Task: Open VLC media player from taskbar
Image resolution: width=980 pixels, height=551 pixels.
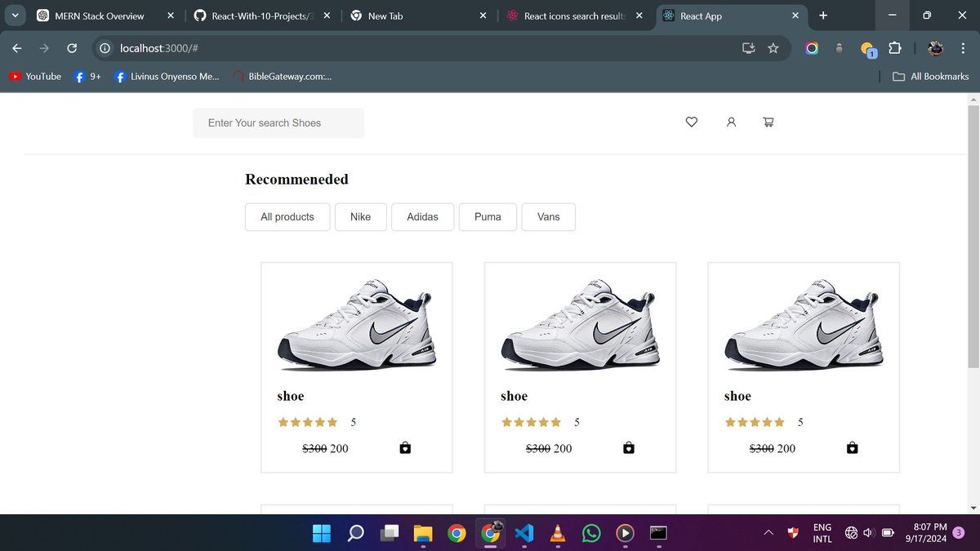Action: pos(558,533)
